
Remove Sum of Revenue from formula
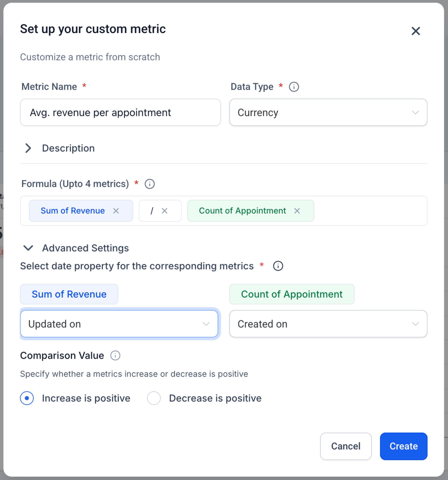pyautogui.click(x=116, y=211)
